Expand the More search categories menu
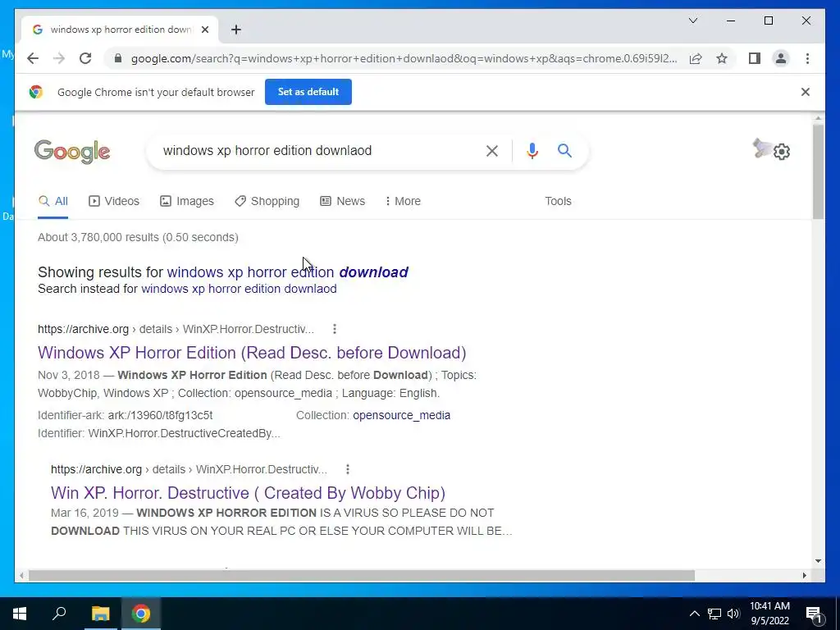This screenshot has width=840, height=630. click(402, 201)
